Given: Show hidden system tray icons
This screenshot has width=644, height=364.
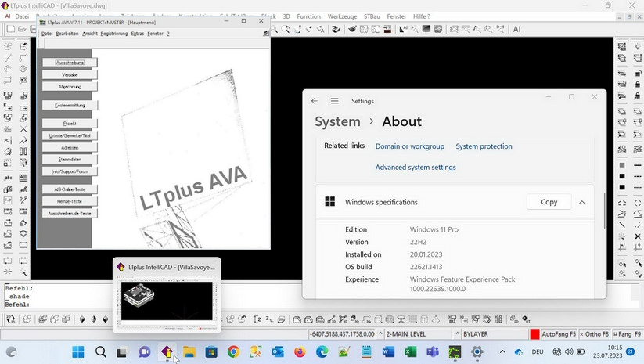Looking at the screenshot, I should 502,351.
